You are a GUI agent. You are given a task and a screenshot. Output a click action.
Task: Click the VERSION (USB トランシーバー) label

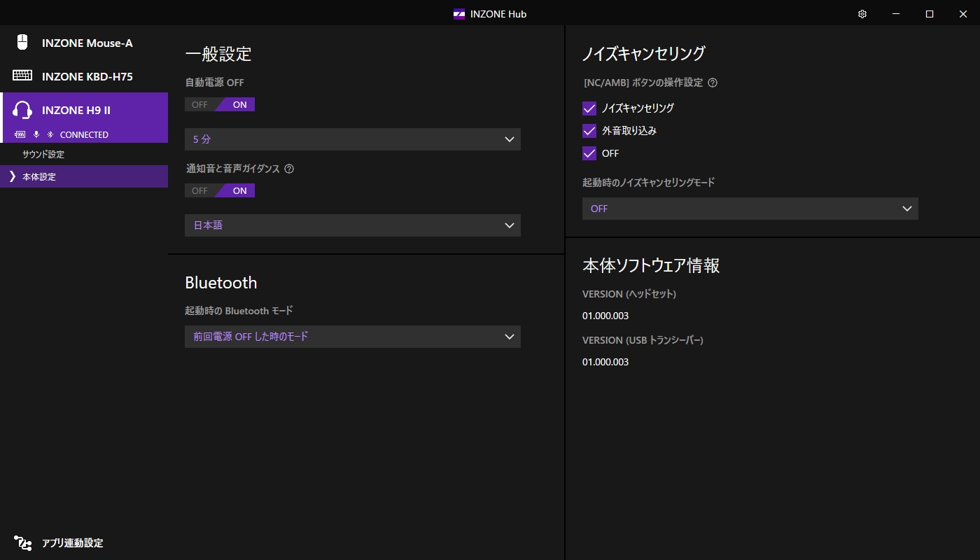(x=643, y=340)
